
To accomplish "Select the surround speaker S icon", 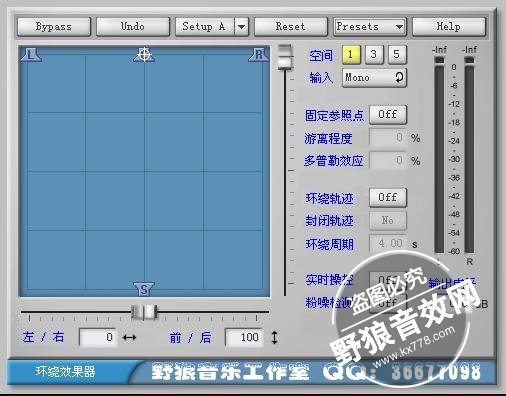I will [x=144, y=289].
